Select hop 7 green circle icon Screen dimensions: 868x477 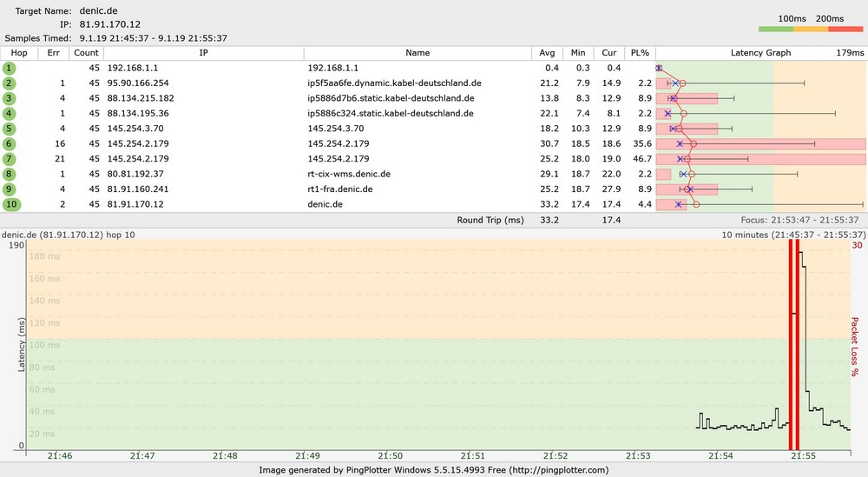[9, 159]
